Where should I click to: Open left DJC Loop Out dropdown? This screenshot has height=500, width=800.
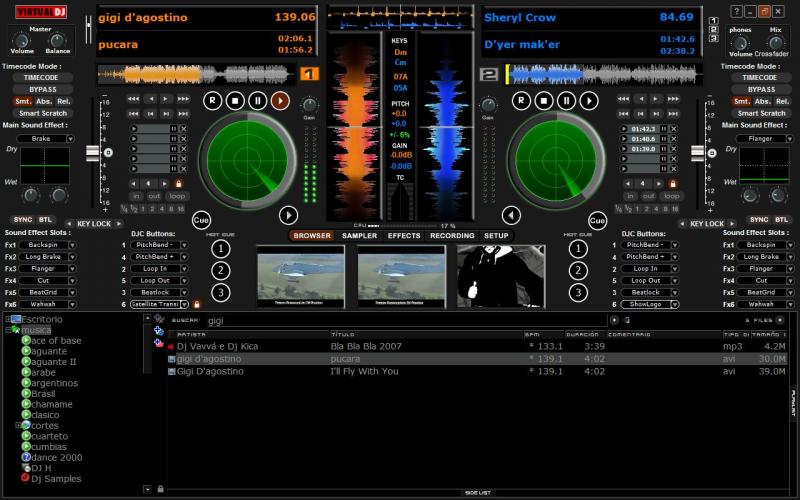click(x=159, y=281)
